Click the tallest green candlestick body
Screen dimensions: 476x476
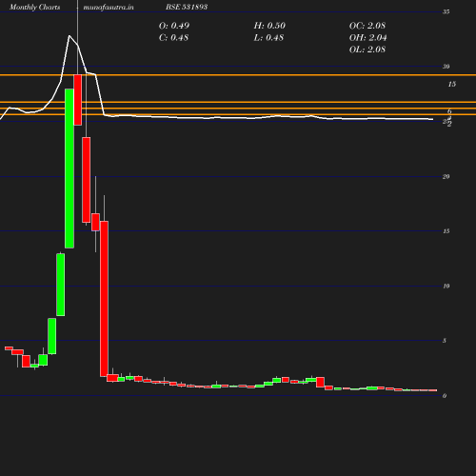69,169
